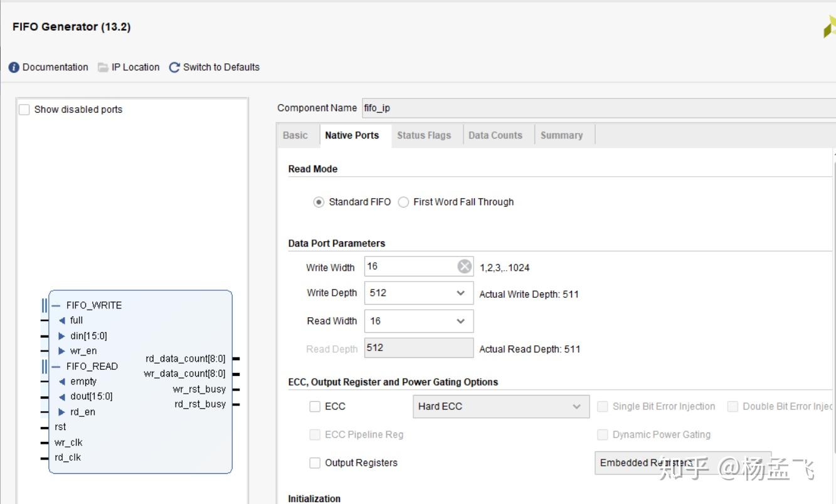This screenshot has height=504, width=836.
Task: Open the Data Counts tab
Action: click(x=495, y=135)
